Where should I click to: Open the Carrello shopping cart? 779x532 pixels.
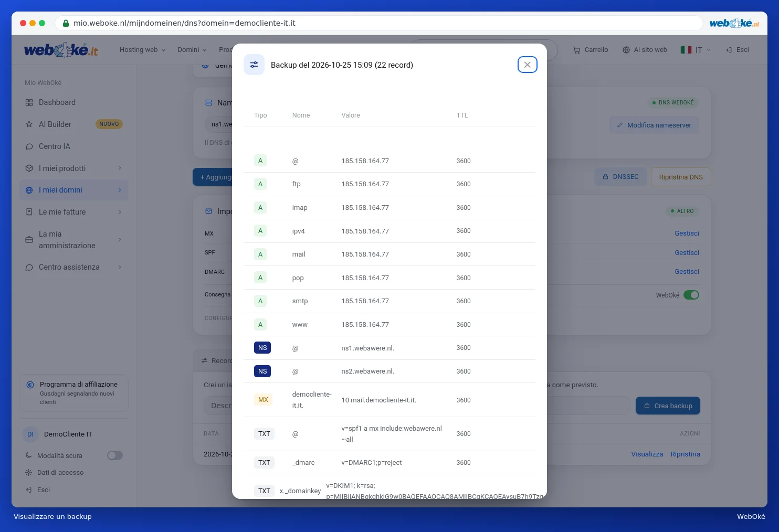click(591, 50)
